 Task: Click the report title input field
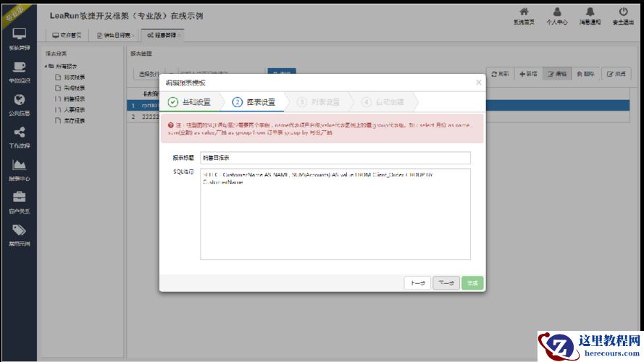[x=335, y=158]
